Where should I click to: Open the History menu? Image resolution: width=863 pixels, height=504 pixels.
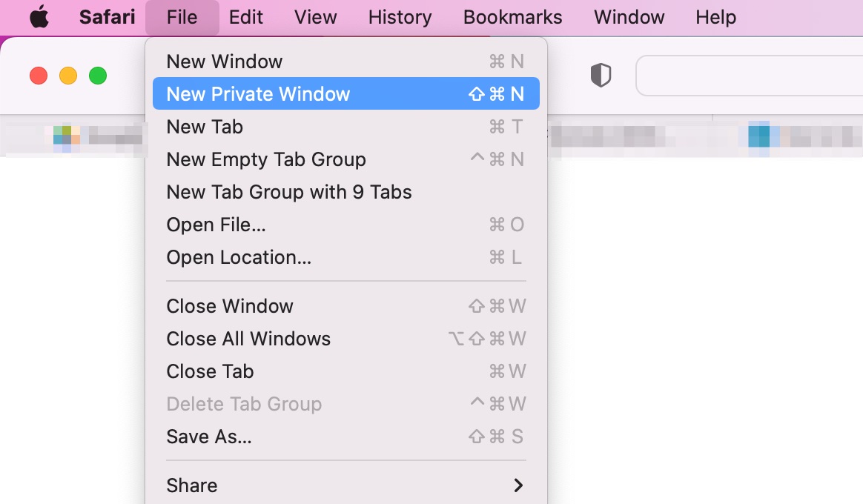[400, 17]
